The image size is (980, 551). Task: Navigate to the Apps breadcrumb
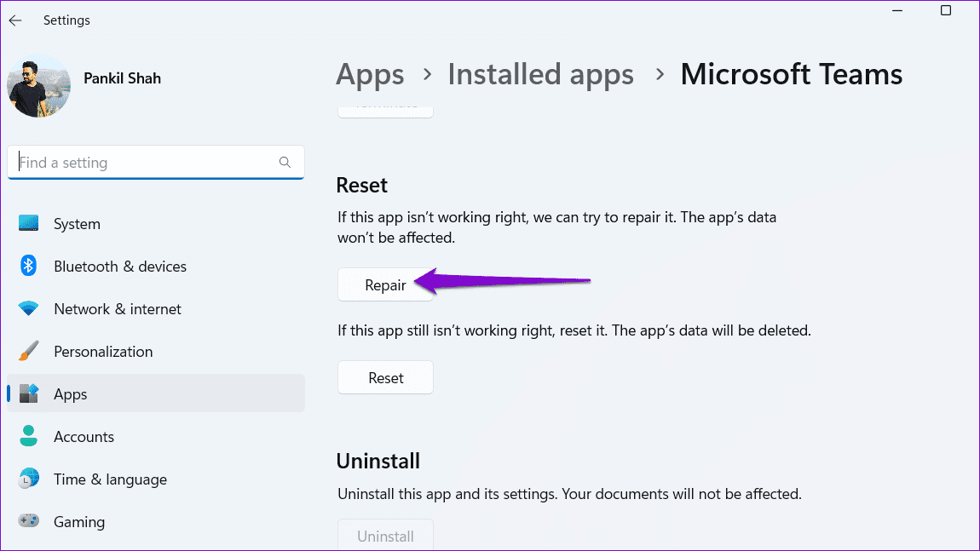(x=368, y=75)
